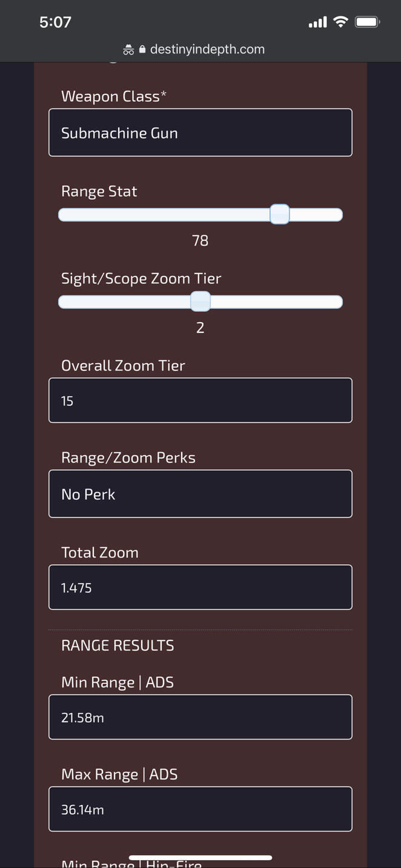Tap the incognito mode icon in address bar
401x868 pixels.
[x=128, y=50]
